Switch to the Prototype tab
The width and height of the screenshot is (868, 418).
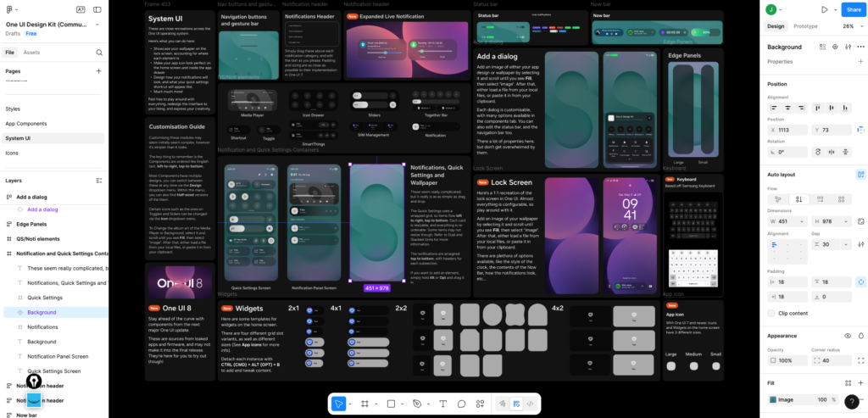[x=805, y=26]
